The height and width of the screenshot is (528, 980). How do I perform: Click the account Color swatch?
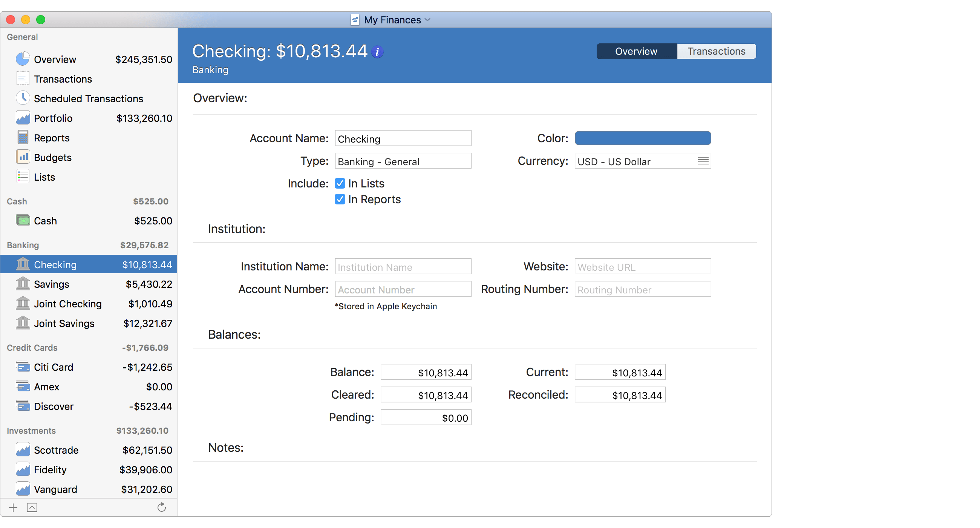pyautogui.click(x=642, y=138)
